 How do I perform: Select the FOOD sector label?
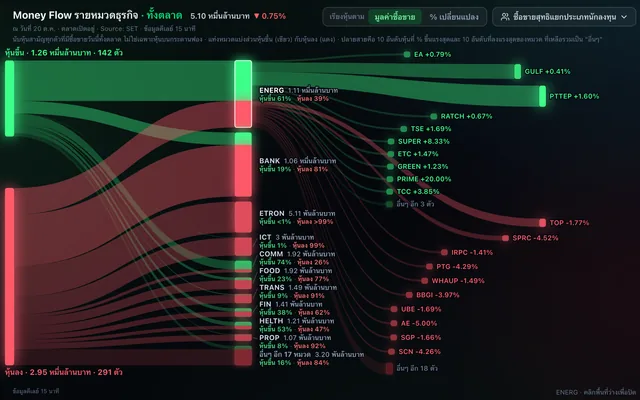[x=269, y=271]
